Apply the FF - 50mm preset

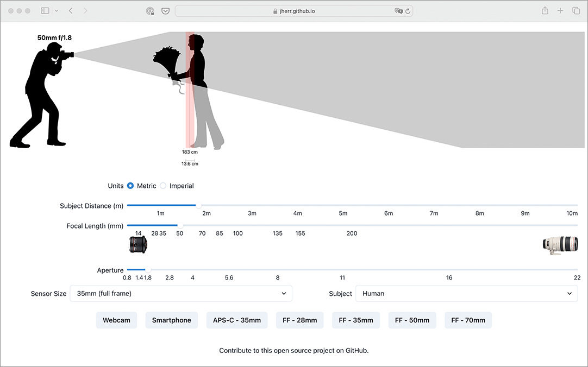pyautogui.click(x=412, y=320)
